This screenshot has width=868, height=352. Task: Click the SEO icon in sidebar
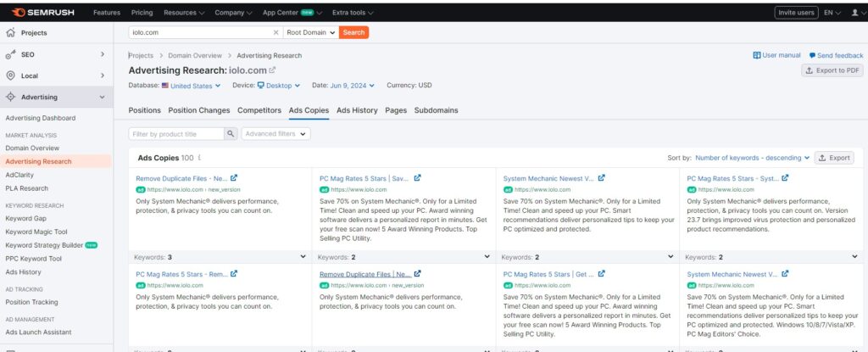pos(10,54)
